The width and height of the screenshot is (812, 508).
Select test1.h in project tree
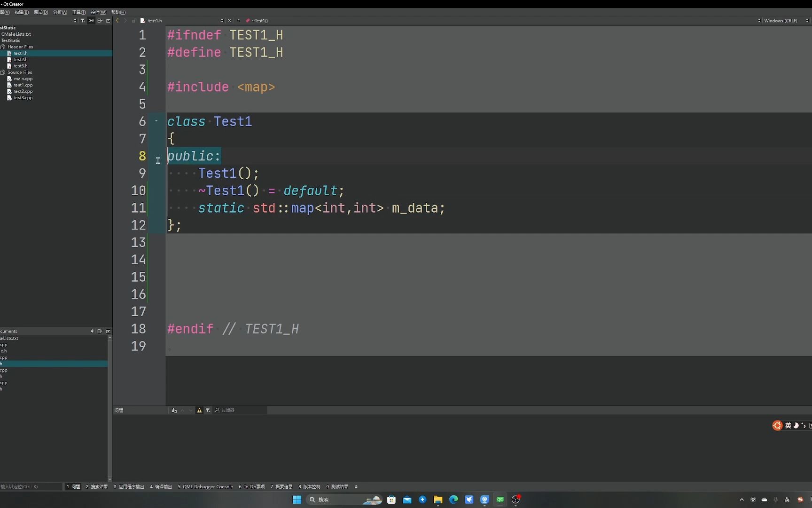coord(21,53)
